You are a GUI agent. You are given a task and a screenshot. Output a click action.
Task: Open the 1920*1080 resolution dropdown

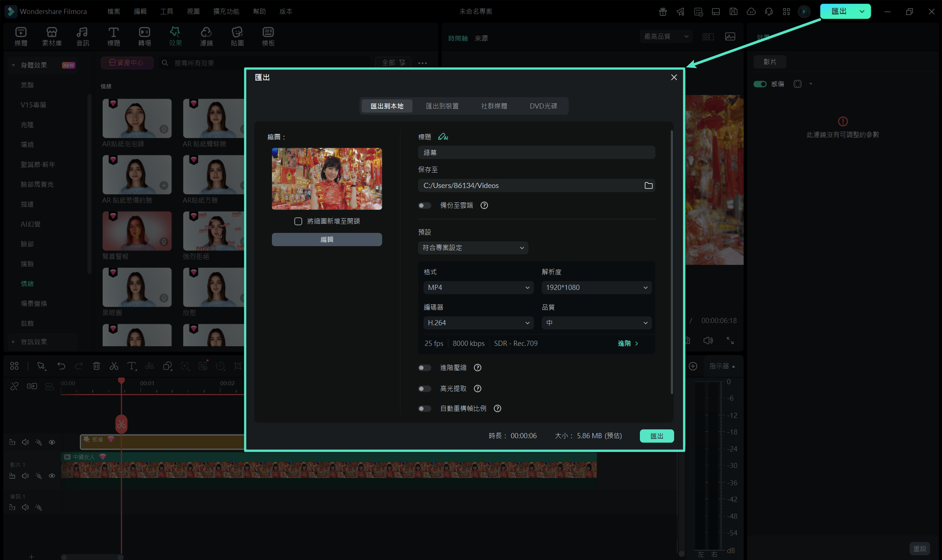[x=596, y=287]
